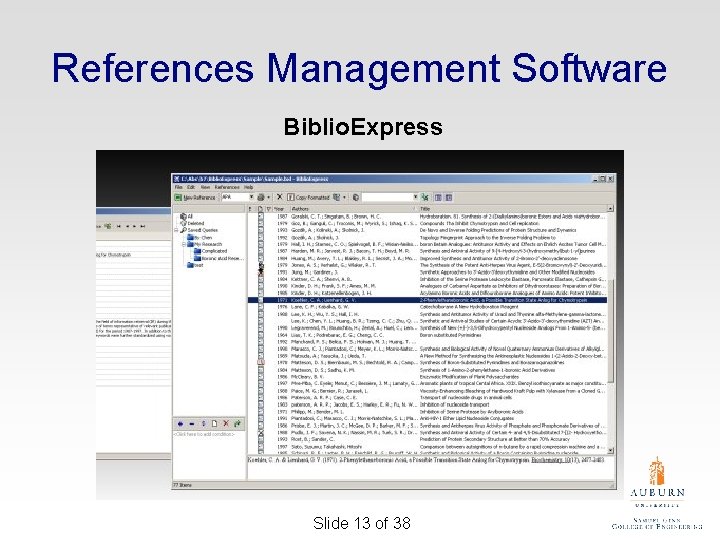Click the up-down sort icon in query toolbar
Viewport: 720px width, 540px height.
203,424
